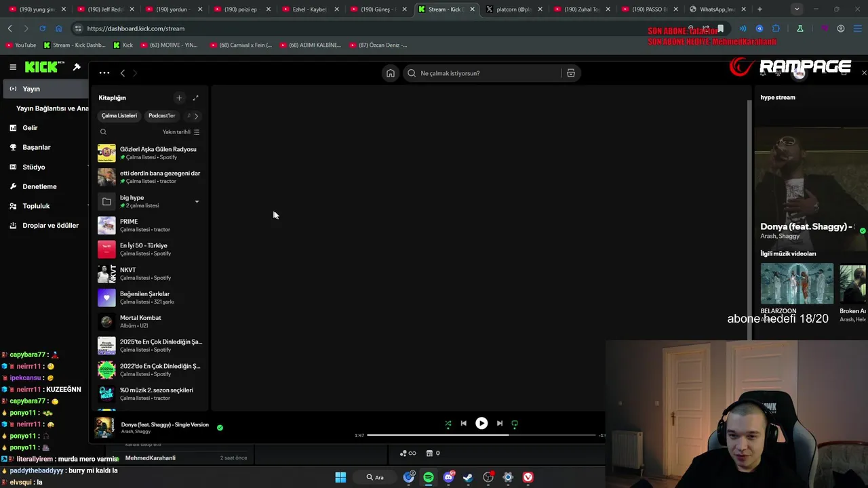Switch to Ezhel - Kaybet browser tab
This screenshot has width=868, height=488.
coord(309,9)
